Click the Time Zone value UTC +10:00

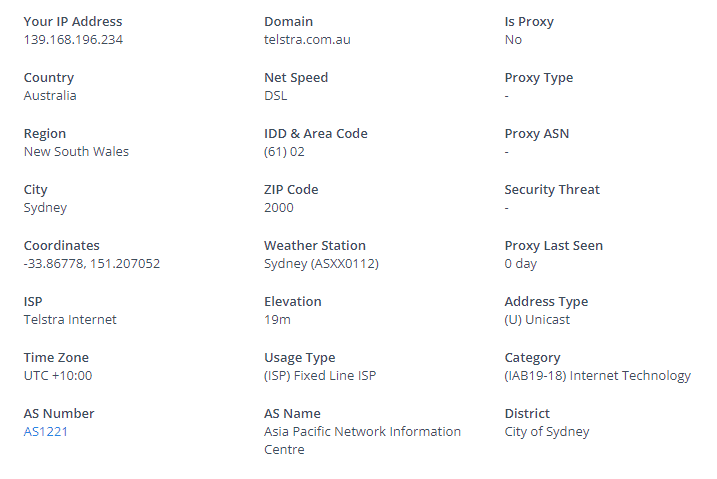pos(58,376)
